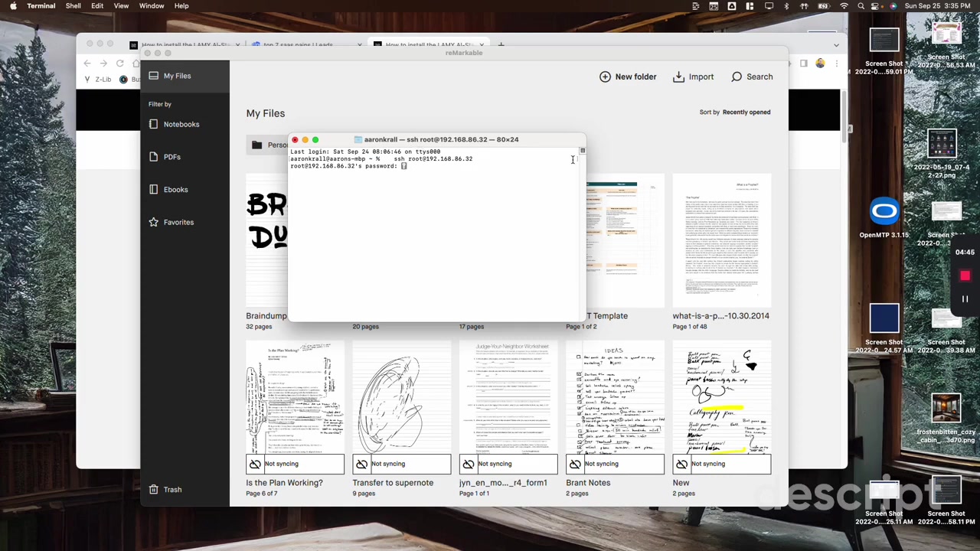980x551 pixels.
Task: Switch to 'top 7 saas pains' browser tab
Action: (306, 45)
